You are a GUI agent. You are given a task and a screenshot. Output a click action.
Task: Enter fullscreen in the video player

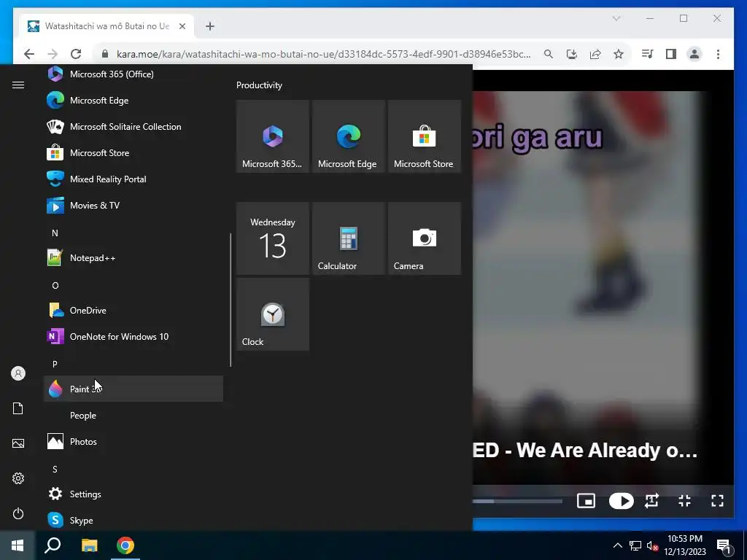718,501
